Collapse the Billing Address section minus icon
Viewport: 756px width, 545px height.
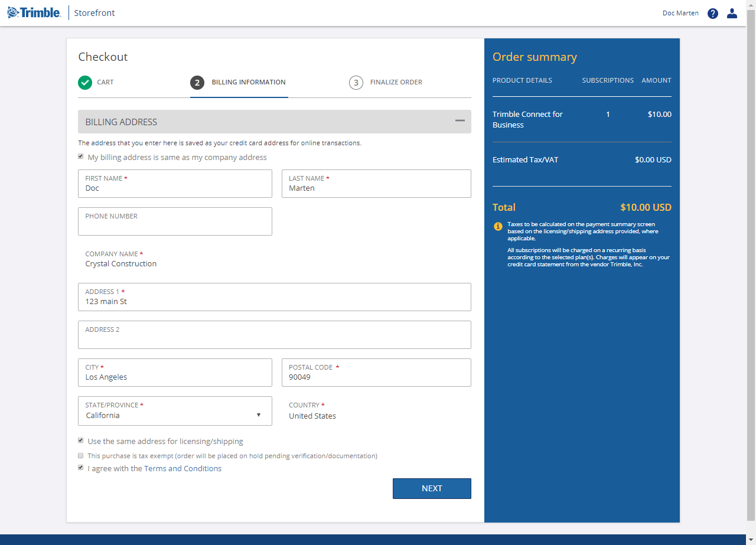click(460, 121)
